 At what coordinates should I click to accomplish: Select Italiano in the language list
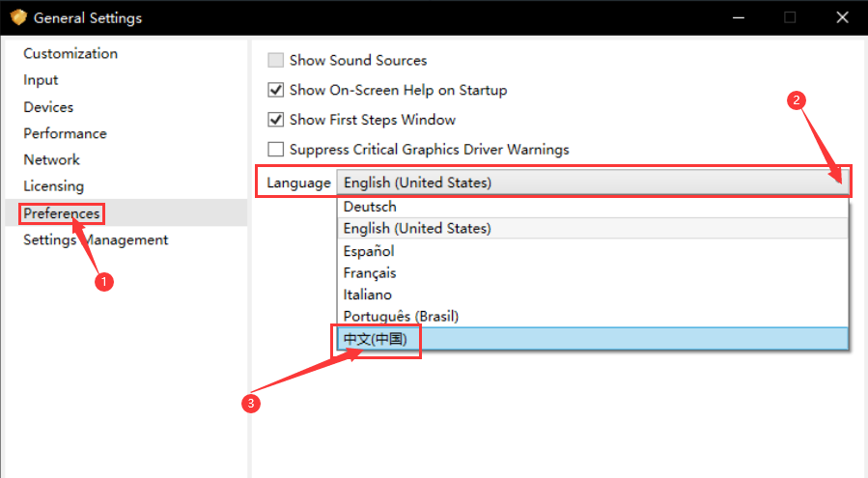[x=592, y=295]
